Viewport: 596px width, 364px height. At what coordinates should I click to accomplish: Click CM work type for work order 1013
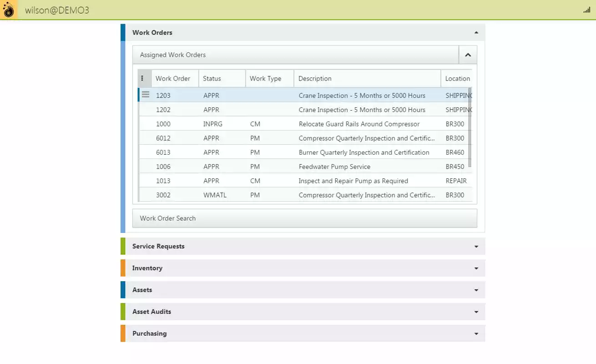click(x=255, y=181)
